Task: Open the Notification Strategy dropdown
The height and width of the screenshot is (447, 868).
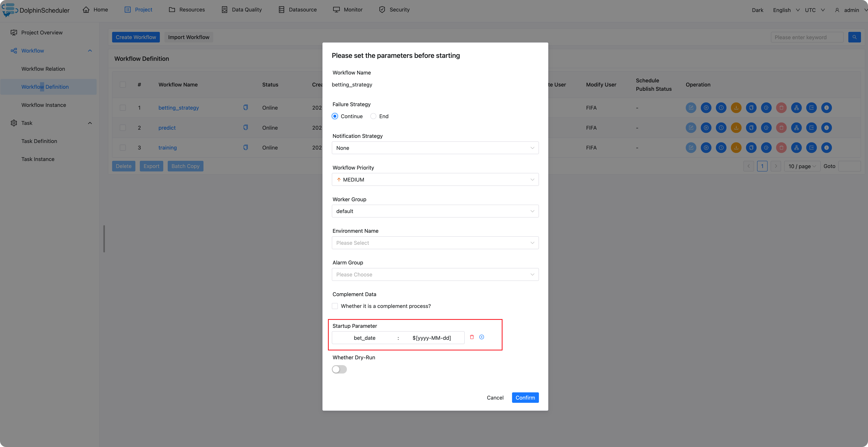Action: point(435,148)
